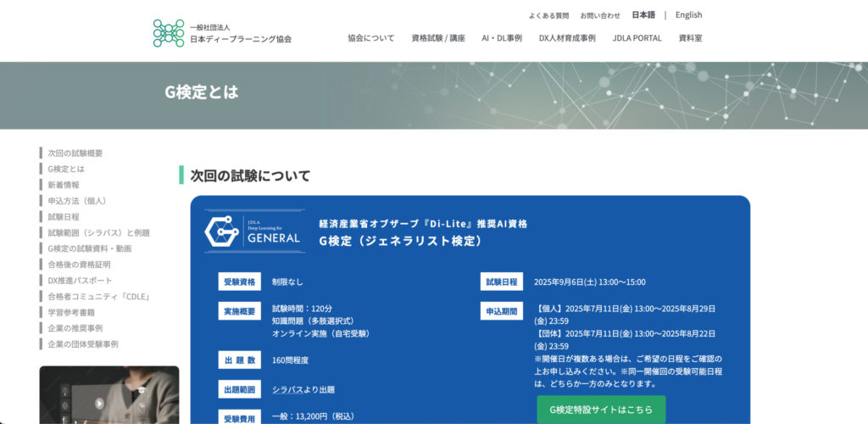Click the G検定（ジェネラリスト検定） title

(402, 241)
